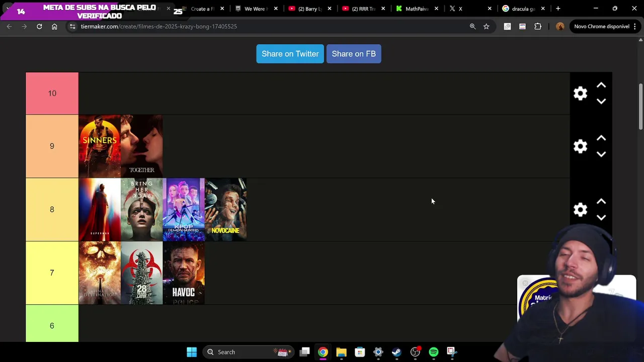This screenshot has width=644, height=362.
Task: Move tier 8 row down
Action: pos(601,218)
